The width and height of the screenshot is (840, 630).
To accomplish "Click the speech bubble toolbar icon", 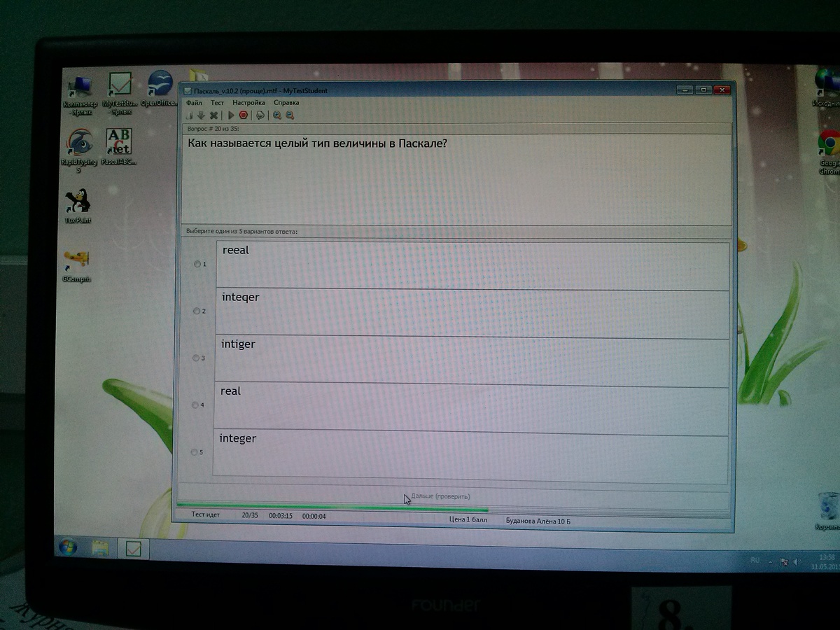I will tap(260, 115).
